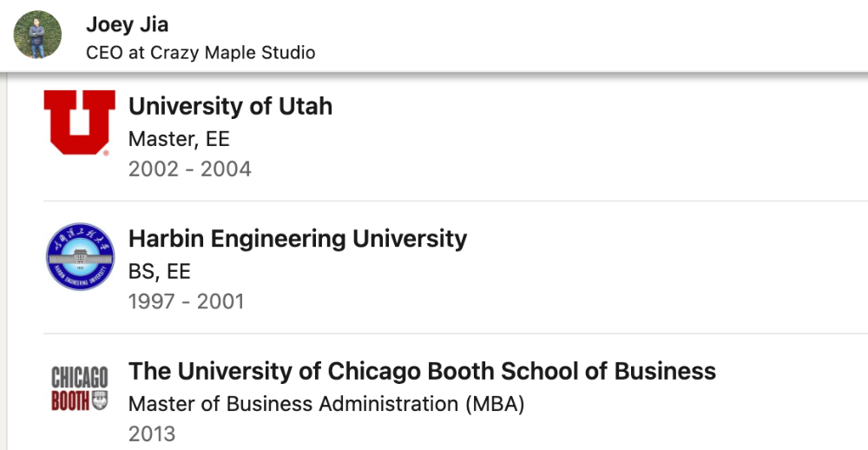This screenshot has width=868, height=450.
Task: Click the Chicago Booth logo icon
Action: (80, 388)
